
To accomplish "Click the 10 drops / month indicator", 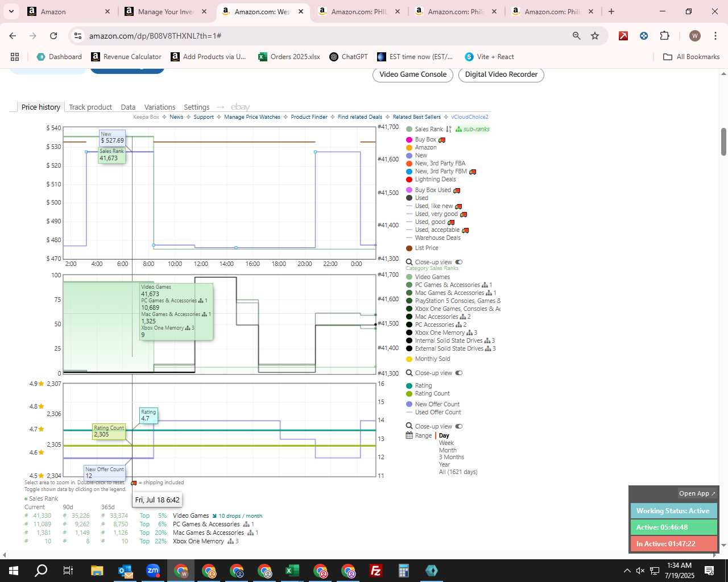I will click(237, 516).
